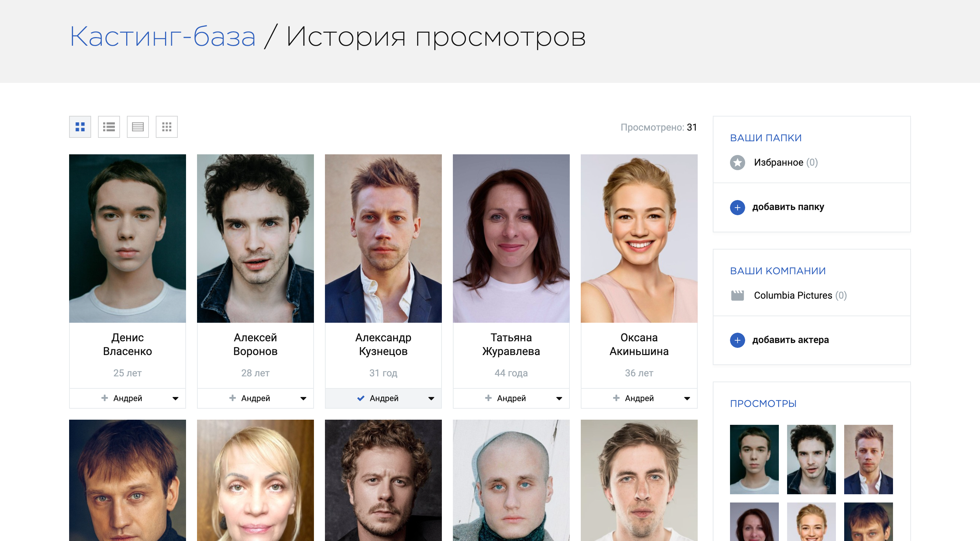This screenshot has width=980, height=541.
Task: Select the small tiles grid view icon
Action: coord(167,126)
